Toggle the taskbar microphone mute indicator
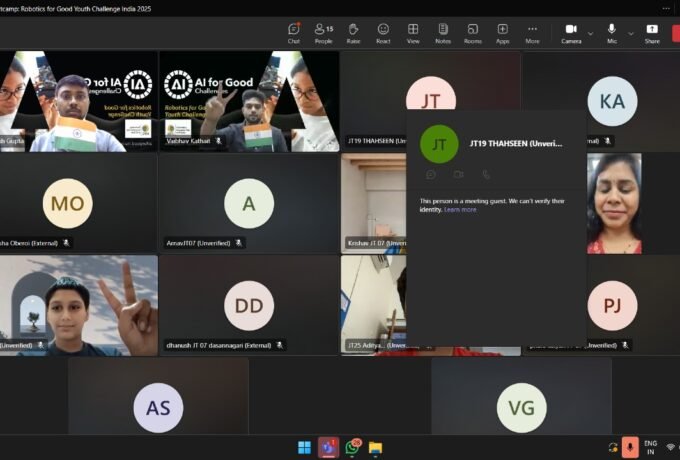This screenshot has width=680, height=460. [630, 447]
